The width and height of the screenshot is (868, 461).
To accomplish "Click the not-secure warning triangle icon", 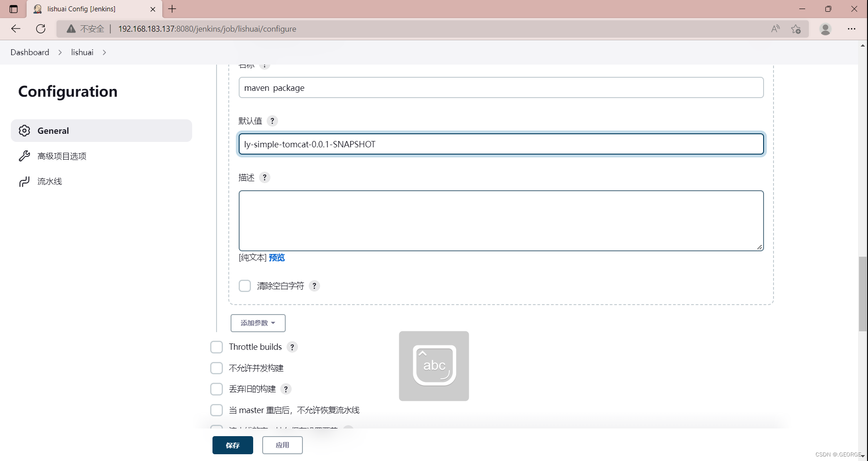I will [x=71, y=29].
